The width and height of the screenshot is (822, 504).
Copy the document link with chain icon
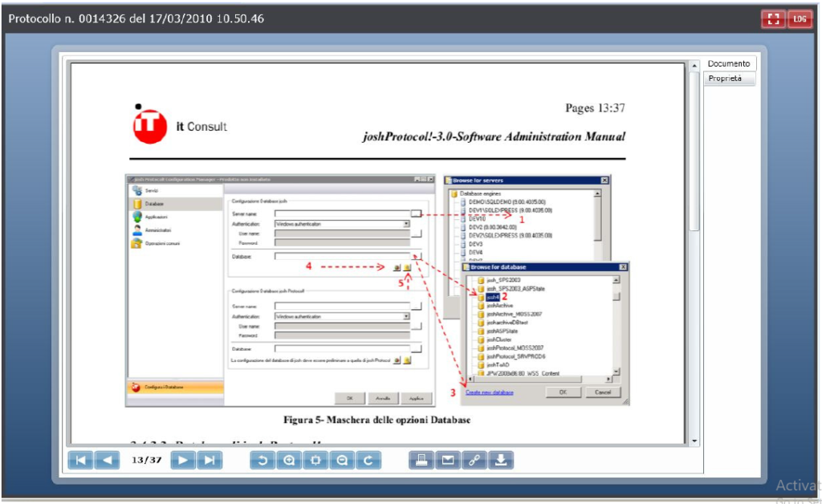pyautogui.click(x=474, y=461)
